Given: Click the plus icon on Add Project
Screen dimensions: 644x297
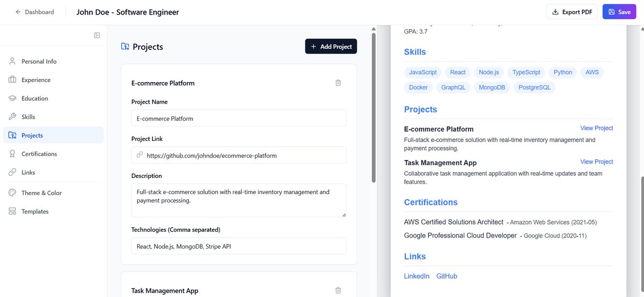Looking at the screenshot, I should [313, 47].
